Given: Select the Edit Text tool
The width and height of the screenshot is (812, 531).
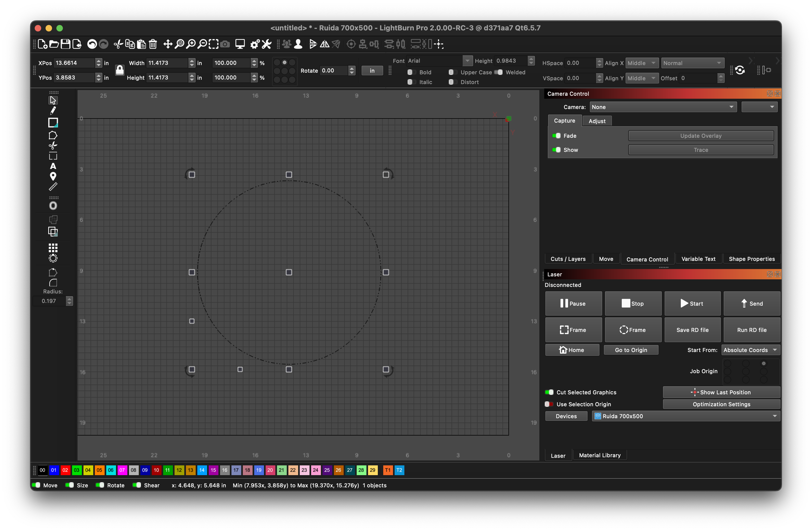Looking at the screenshot, I should pyautogui.click(x=53, y=166).
